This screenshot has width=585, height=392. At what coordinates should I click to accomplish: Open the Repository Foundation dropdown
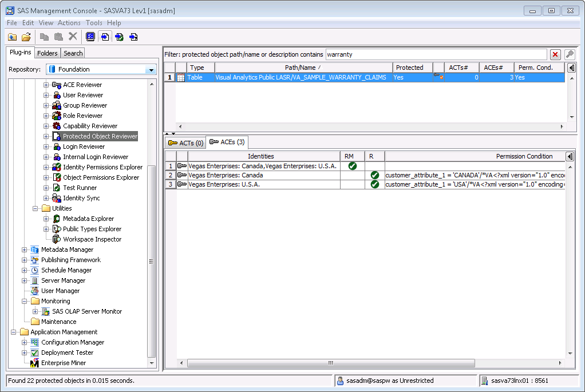point(151,69)
